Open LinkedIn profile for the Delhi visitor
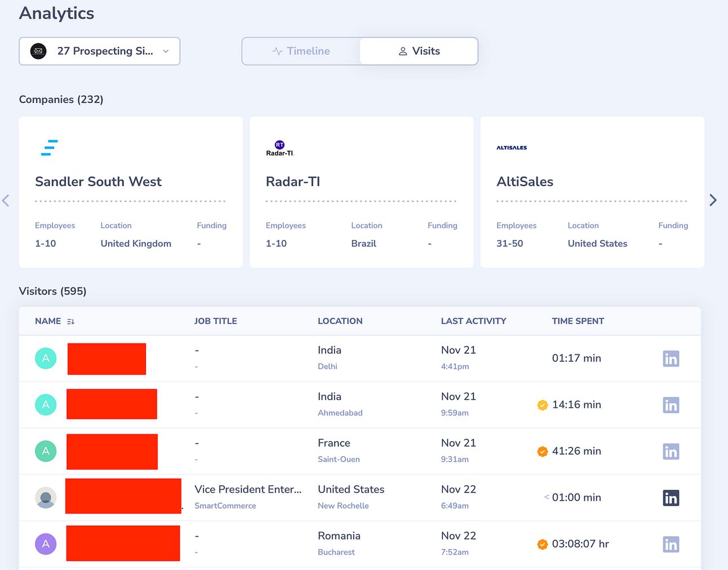 [x=671, y=359]
